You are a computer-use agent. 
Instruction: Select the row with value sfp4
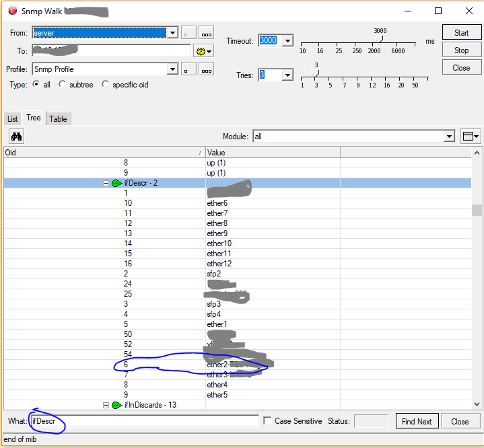click(238, 314)
